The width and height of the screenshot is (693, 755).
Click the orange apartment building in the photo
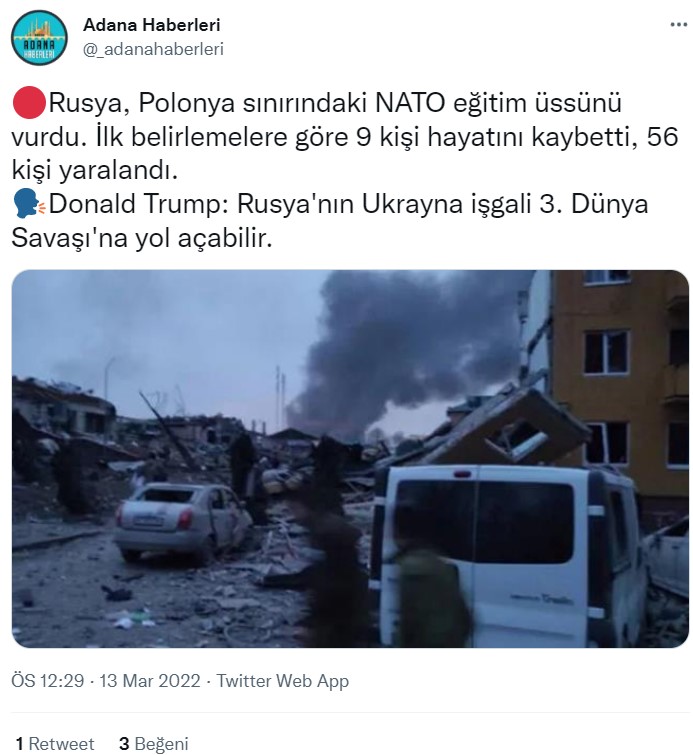619,385
